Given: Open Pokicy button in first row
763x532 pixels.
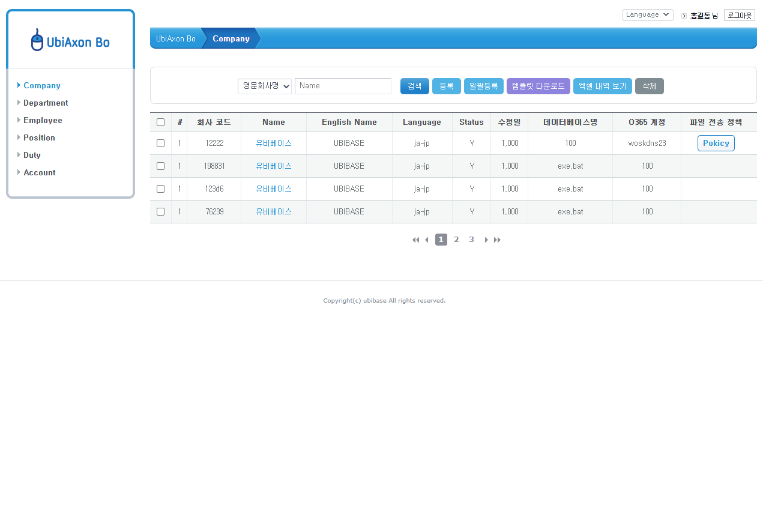Looking at the screenshot, I should click(x=716, y=144).
